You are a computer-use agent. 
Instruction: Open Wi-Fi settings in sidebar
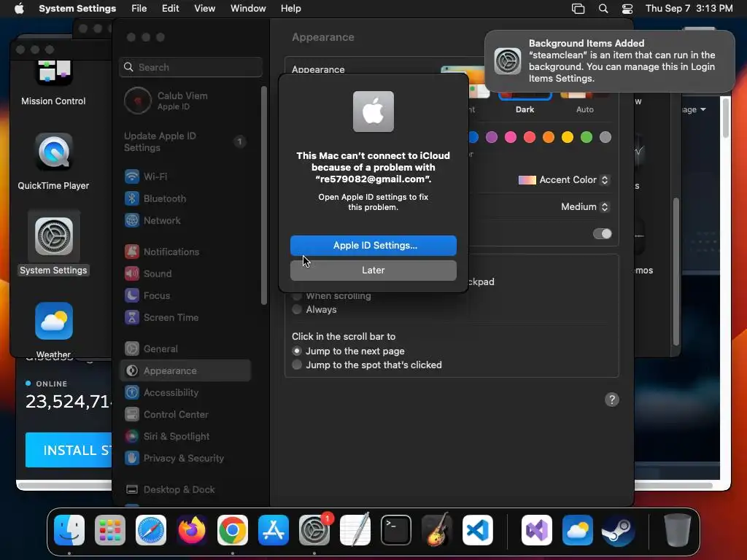click(186, 176)
